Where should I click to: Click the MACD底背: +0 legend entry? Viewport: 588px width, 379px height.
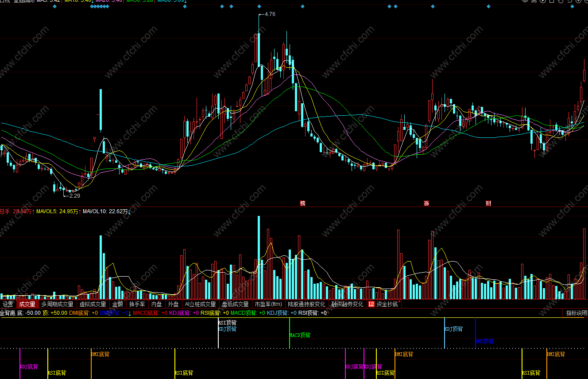pos(150,313)
